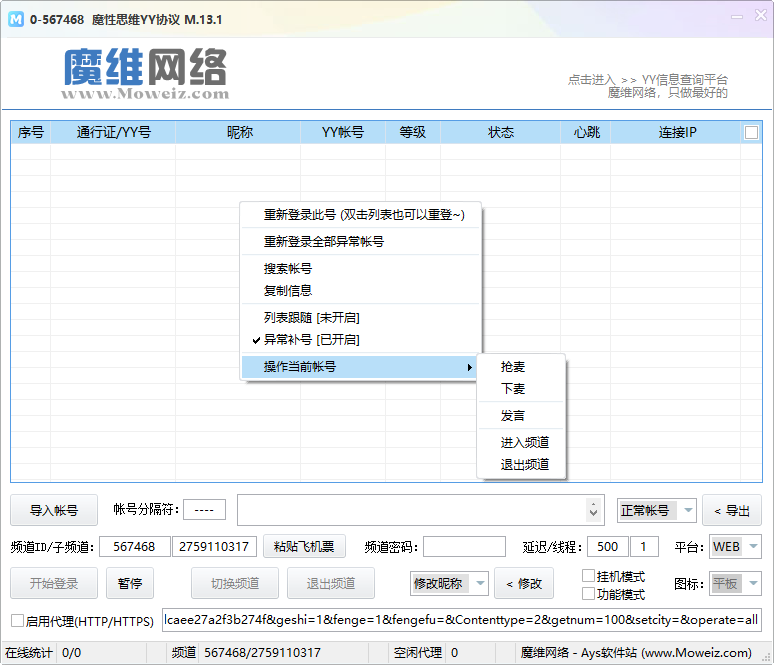Select 发言 in submenu
This screenshot has width=774, height=665.
click(x=521, y=416)
